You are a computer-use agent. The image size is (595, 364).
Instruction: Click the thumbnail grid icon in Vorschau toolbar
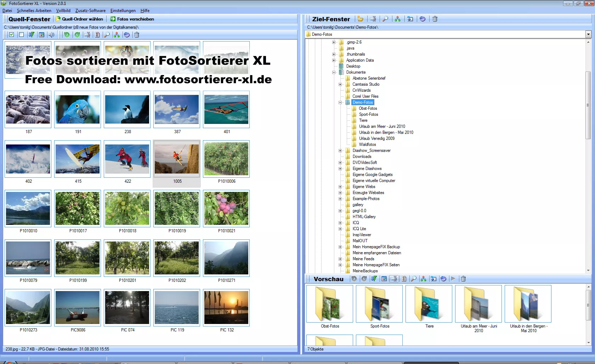[x=384, y=279]
